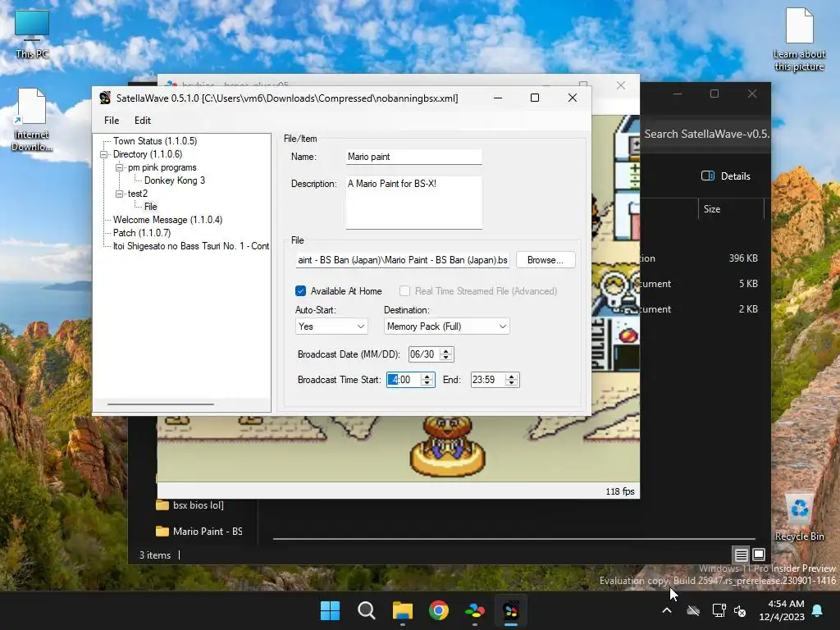Open the Recycle Bin desktop icon
Viewport: 840px width, 630px height.
tap(799, 518)
